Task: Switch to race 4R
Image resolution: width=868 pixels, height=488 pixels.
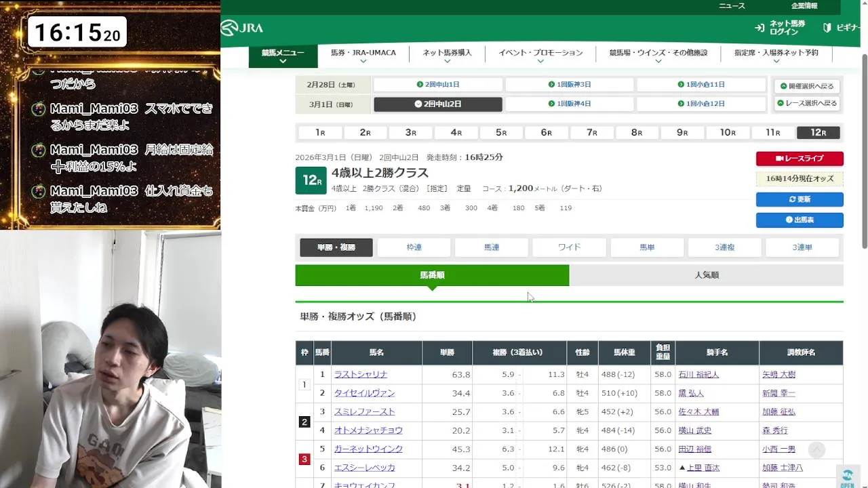Action: pyautogui.click(x=456, y=133)
